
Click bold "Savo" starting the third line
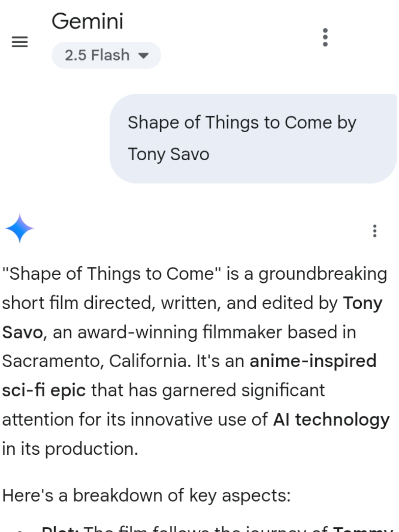(23, 332)
